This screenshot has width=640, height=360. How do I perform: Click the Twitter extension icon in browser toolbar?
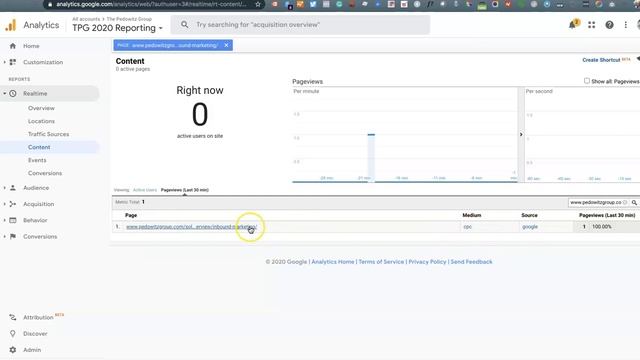313,4
